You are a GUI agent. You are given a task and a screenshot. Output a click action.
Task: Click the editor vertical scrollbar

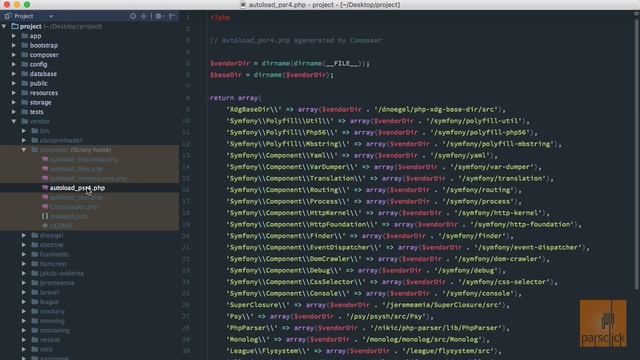point(637,155)
